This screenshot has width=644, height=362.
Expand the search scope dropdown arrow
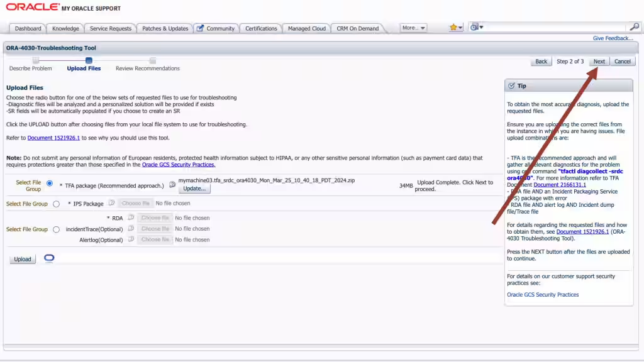tap(481, 28)
